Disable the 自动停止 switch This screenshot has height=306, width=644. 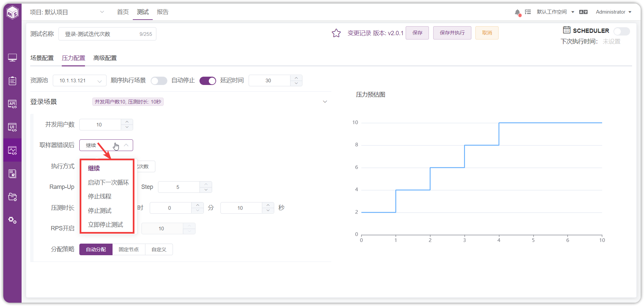(208, 81)
